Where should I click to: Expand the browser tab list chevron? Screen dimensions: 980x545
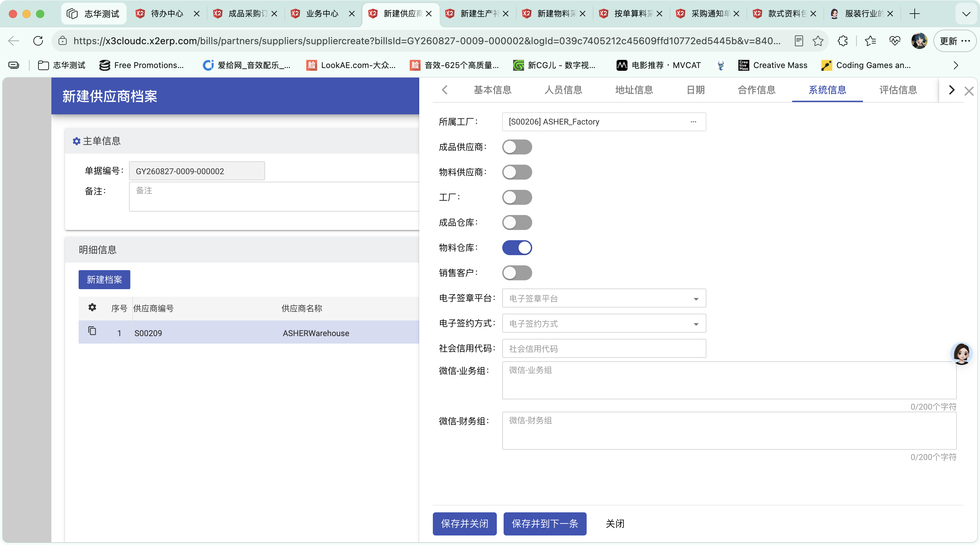(x=966, y=14)
